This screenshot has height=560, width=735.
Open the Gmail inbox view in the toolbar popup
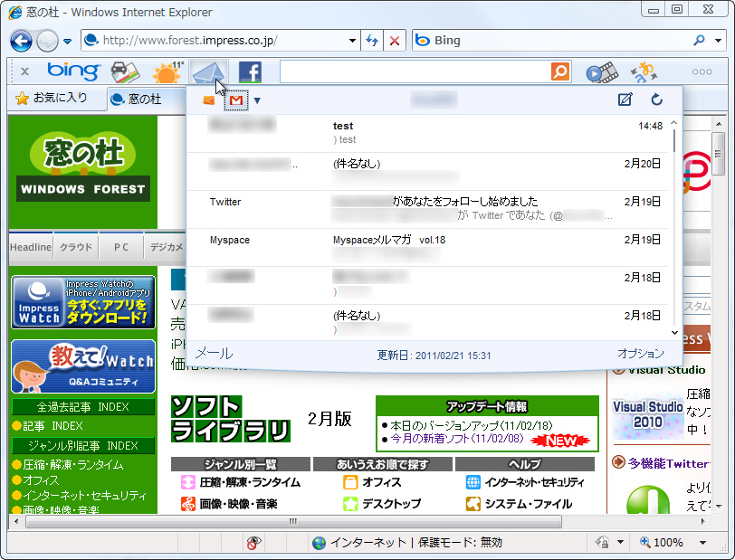[x=236, y=100]
